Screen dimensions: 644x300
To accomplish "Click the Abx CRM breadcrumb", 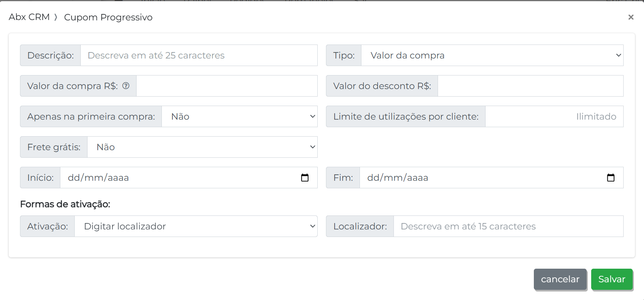I will (29, 17).
